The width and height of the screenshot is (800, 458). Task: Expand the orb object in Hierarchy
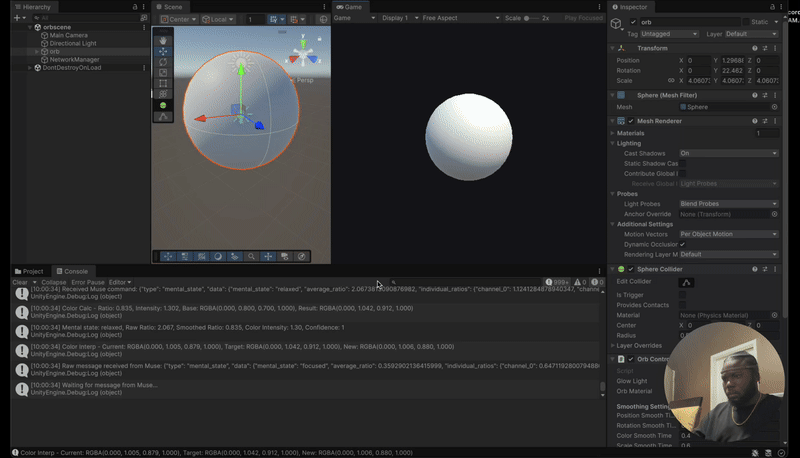tap(37, 51)
